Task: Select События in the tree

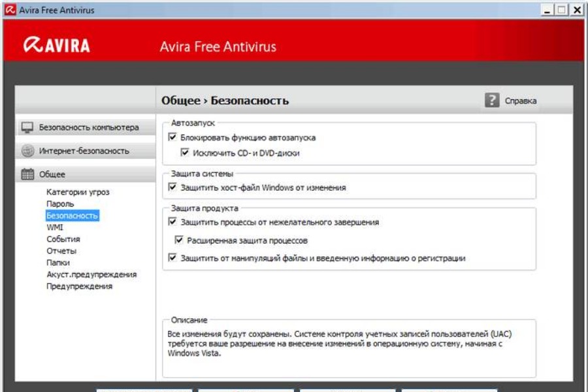Action: [x=63, y=239]
